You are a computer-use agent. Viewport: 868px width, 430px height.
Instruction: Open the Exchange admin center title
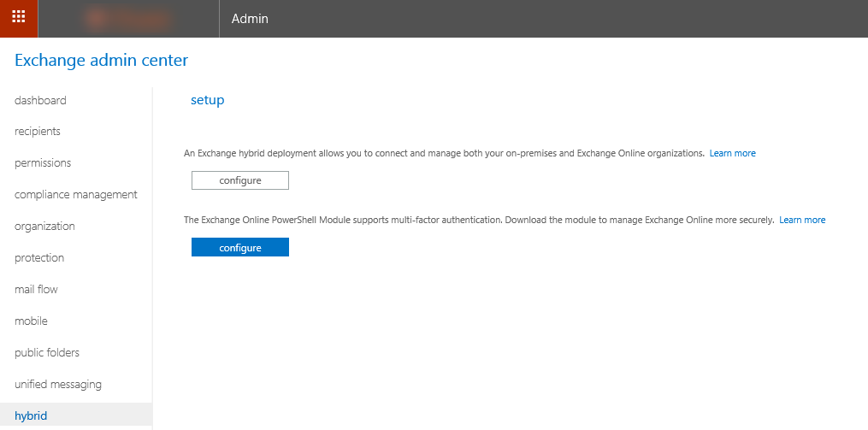point(101,60)
